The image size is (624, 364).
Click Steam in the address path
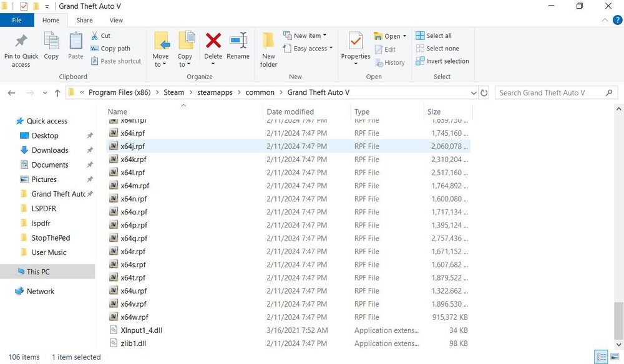point(174,93)
